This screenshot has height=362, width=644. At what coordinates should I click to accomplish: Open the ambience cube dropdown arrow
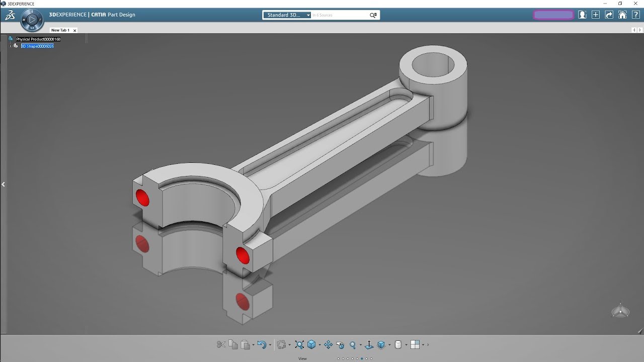click(389, 345)
